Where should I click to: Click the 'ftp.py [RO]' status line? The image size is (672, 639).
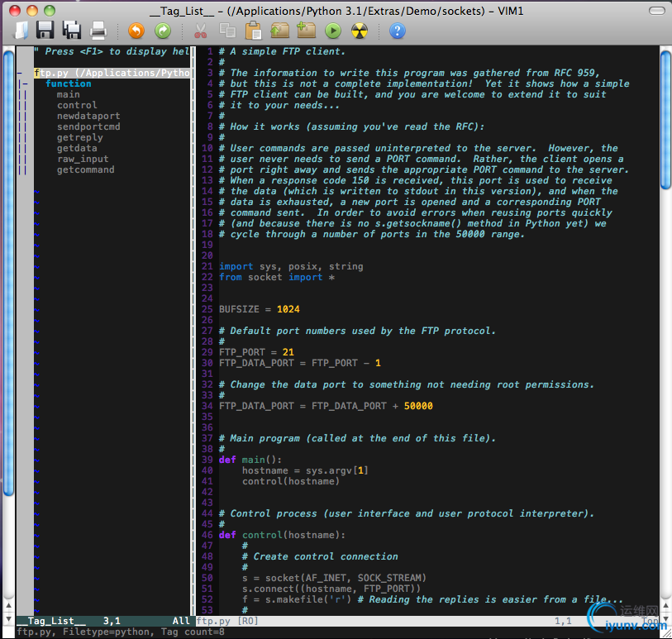427,621
